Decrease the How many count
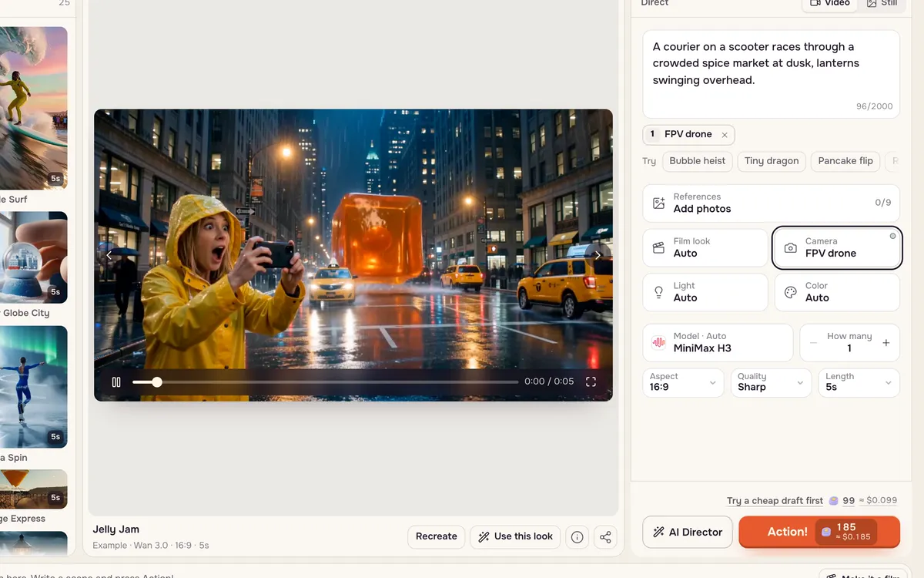The image size is (924, 578). (813, 343)
